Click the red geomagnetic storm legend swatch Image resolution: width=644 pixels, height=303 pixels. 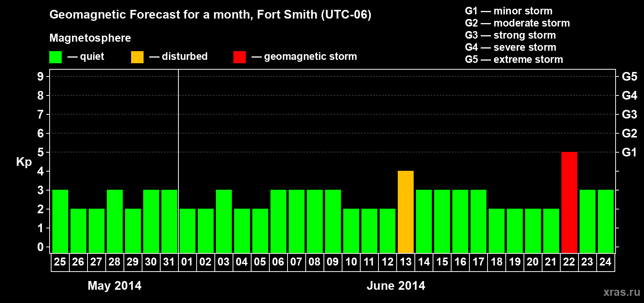(239, 57)
